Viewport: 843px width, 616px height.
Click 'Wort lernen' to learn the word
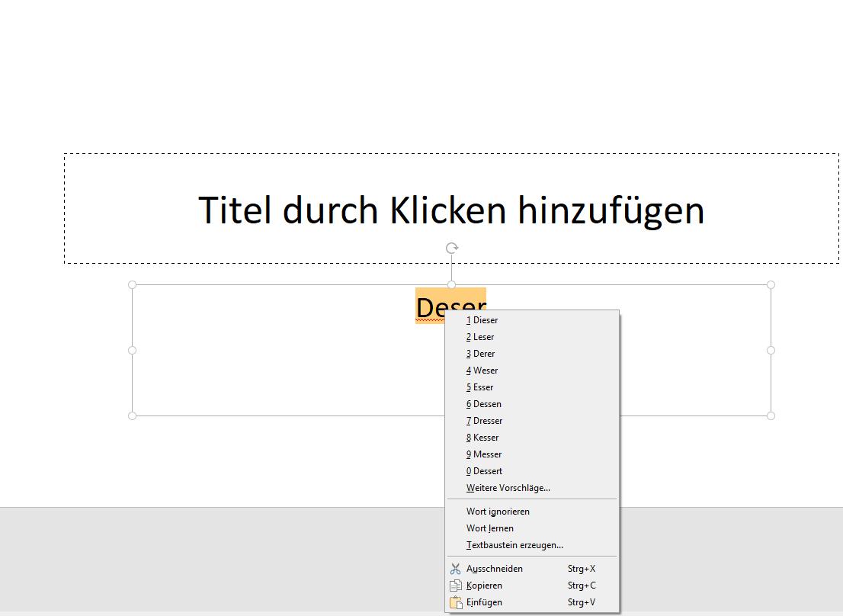click(x=489, y=528)
